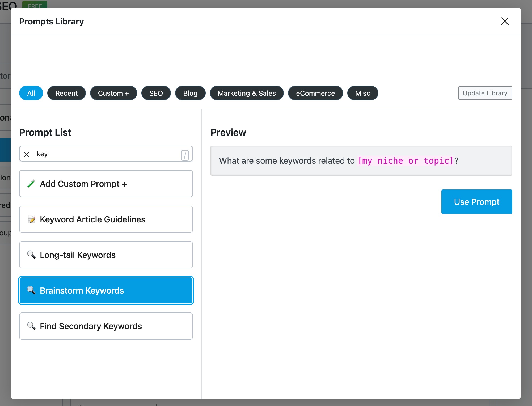Click the '[my niche or topic]' placeholder in preview
The width and height of the screenshot is (532, 406).
coord(406,161)
